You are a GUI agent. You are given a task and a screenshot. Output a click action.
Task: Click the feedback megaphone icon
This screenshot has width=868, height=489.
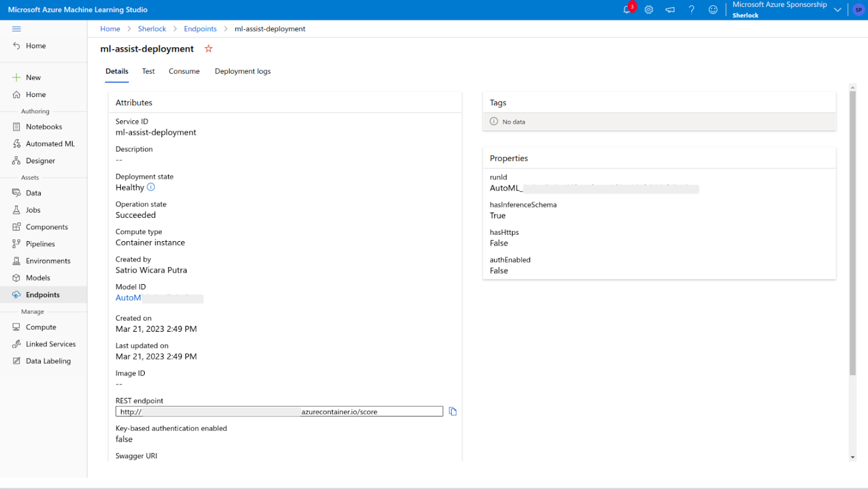point(670,10)
